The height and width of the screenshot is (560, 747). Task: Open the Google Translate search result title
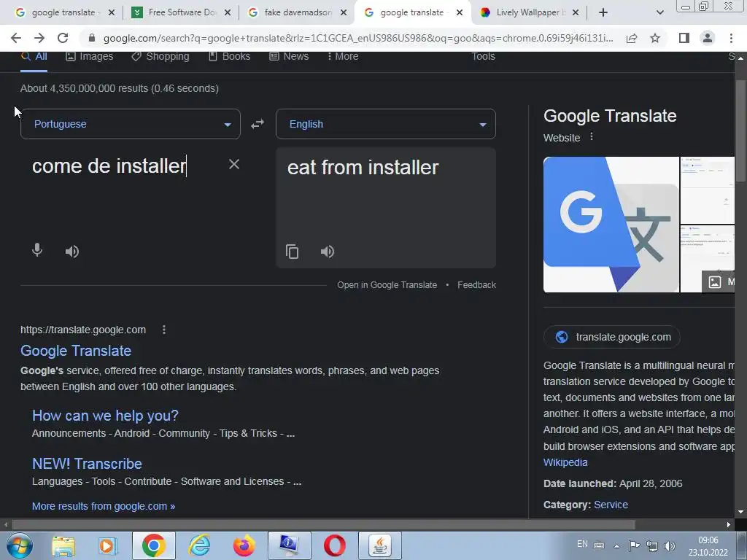click(x=76, y=351)
